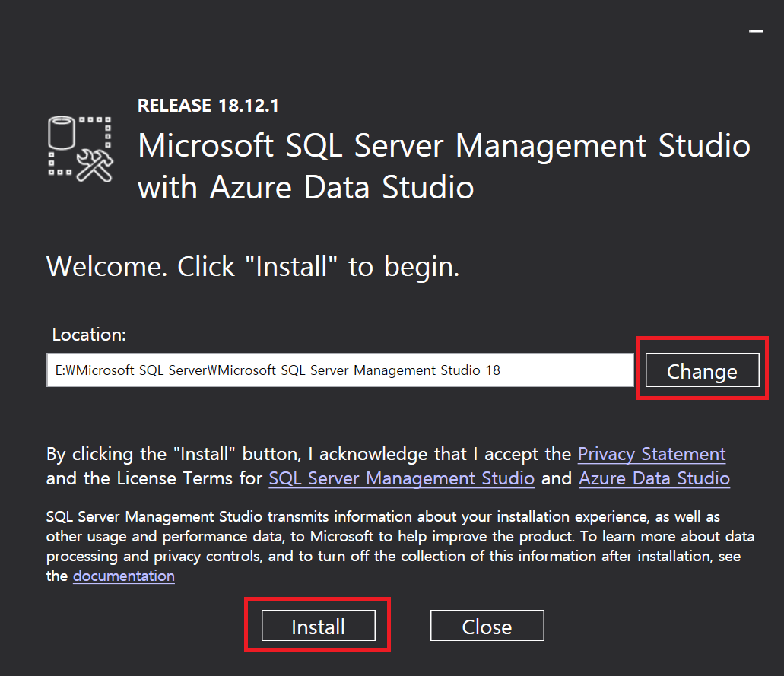The height and width of the screenshot is (676, 784).
Task: Open the Azure Data Studio license link
Action: tap(654, 478)
